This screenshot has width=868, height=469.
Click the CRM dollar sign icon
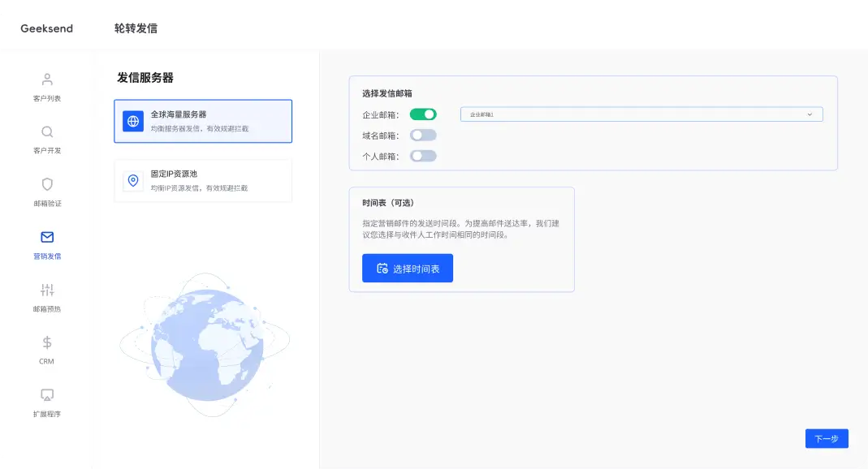(47, 342)
